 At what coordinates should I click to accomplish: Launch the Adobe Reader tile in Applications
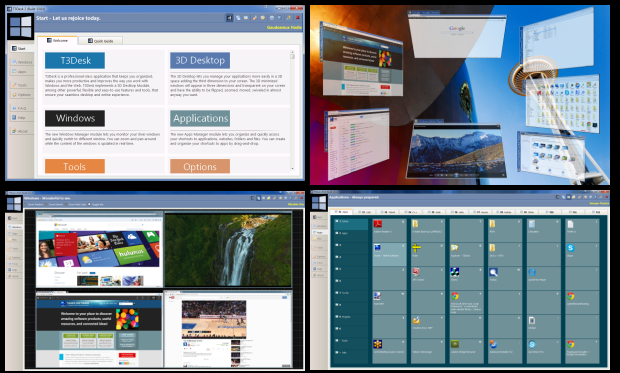[389, 230]
